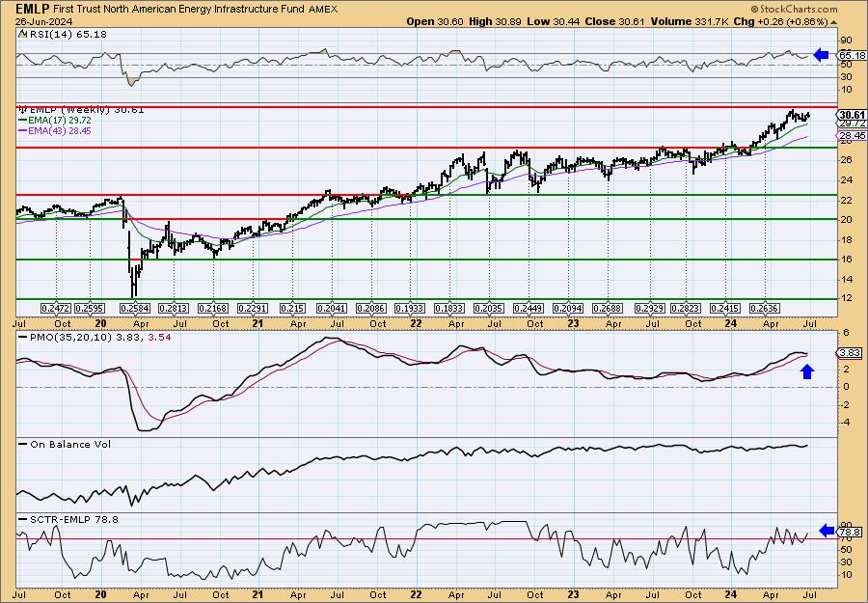Click the 0.2472 dividend value

tap(56, 308)
